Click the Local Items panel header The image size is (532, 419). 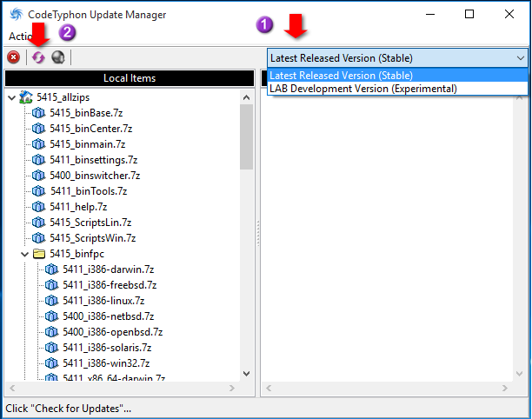tap(130, 78)
